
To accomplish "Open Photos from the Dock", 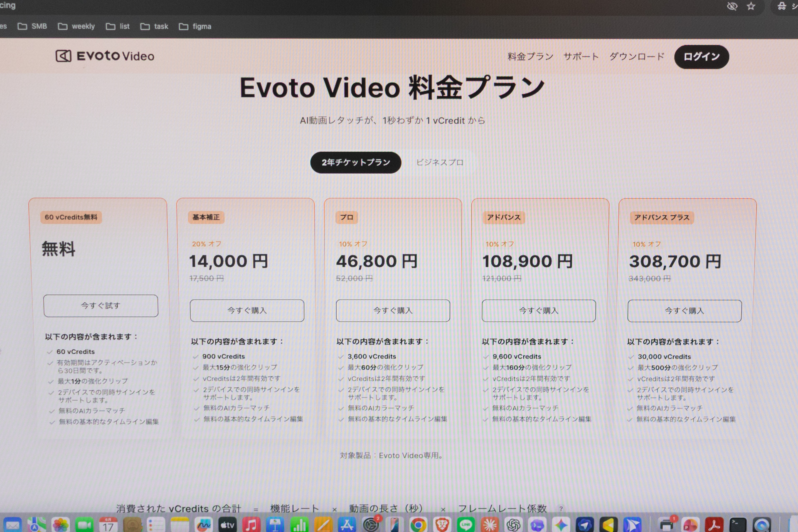I will pyautogui.click(x=61, y=525).
